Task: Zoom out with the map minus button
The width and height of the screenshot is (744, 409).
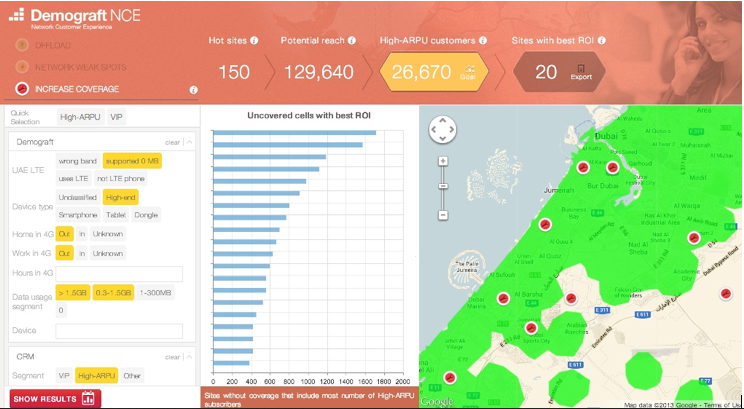Action: [x=443, y=215]
